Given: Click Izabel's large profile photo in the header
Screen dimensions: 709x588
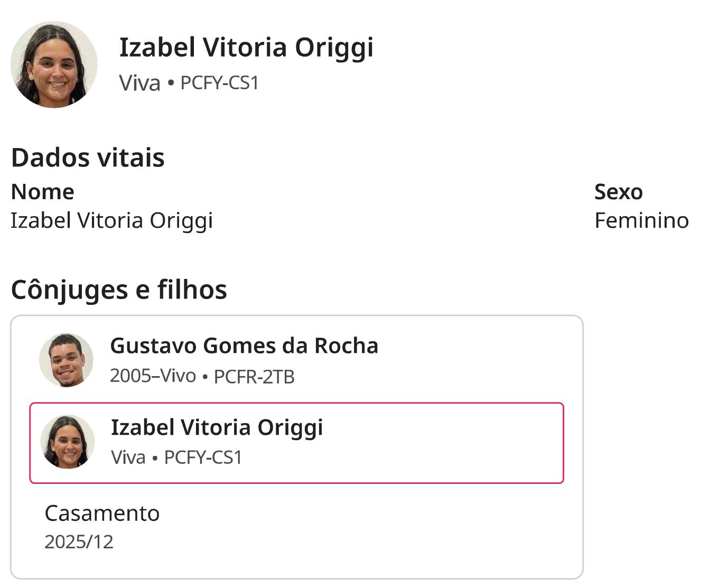Looking at the screenshot, I should click(54, 65).
